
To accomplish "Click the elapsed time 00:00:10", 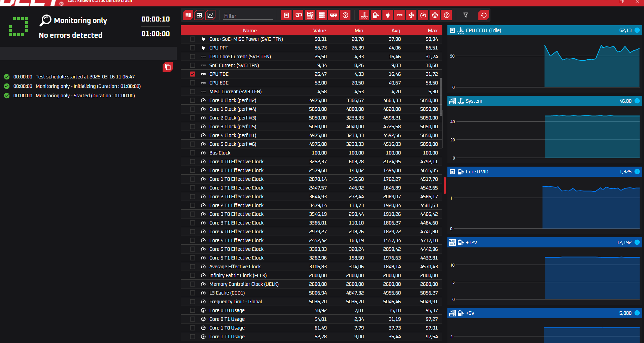I will click(156, 19).
